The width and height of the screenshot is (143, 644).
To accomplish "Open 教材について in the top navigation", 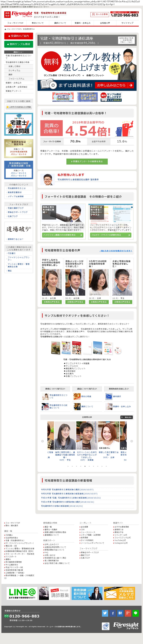I will tap(38, 23).
